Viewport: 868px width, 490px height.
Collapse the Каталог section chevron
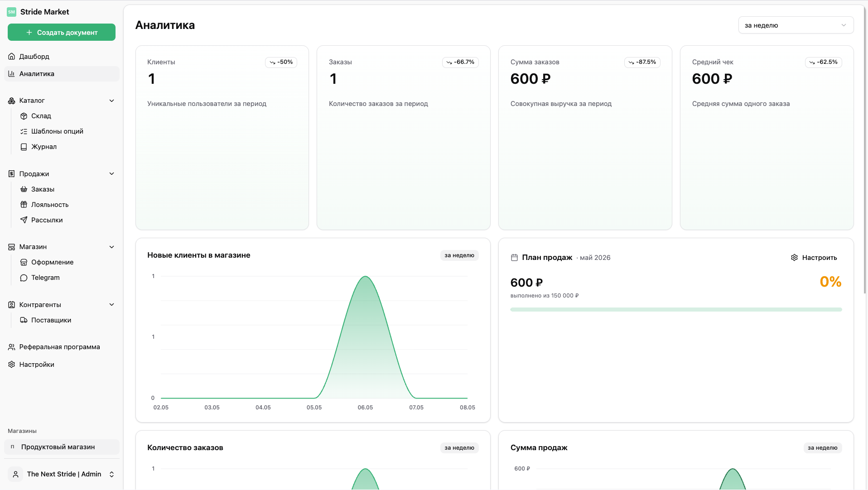111,101
